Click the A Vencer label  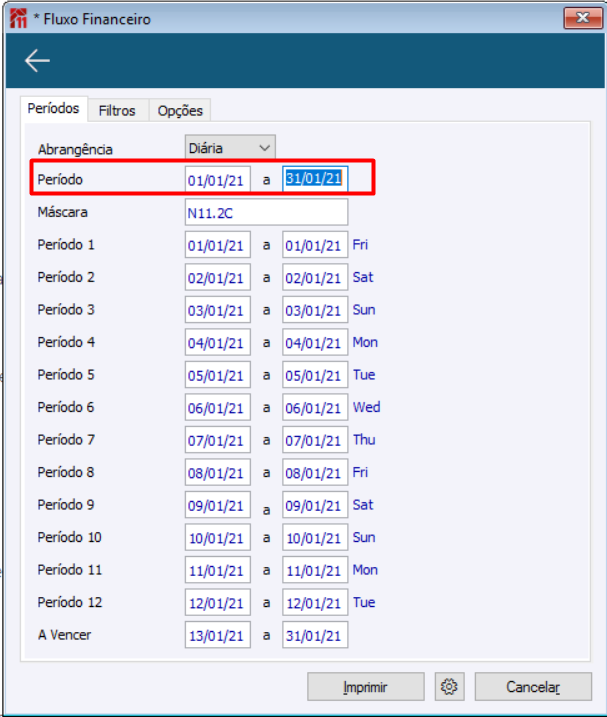point(64,635)
